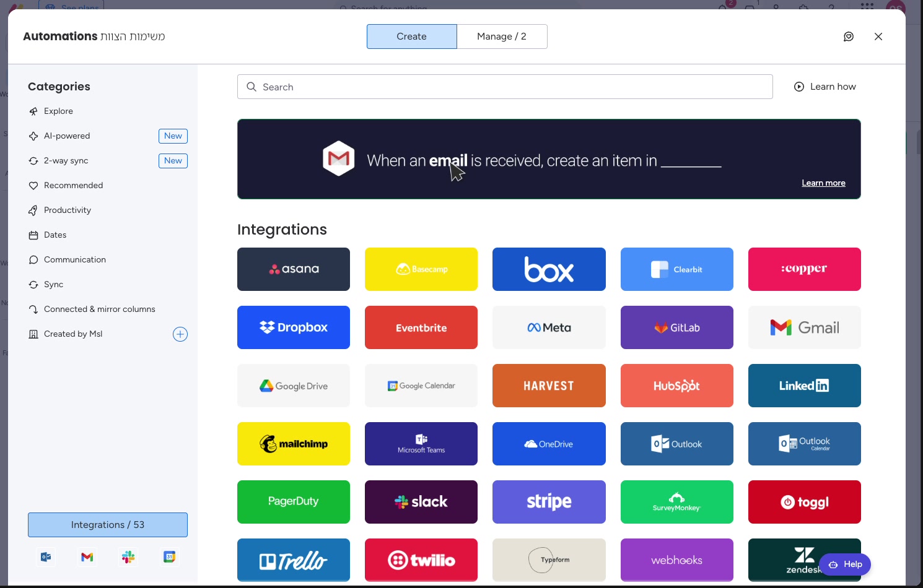Open the Help button
The height and width of the screenshot is (588, 923).
pos(845,564)
